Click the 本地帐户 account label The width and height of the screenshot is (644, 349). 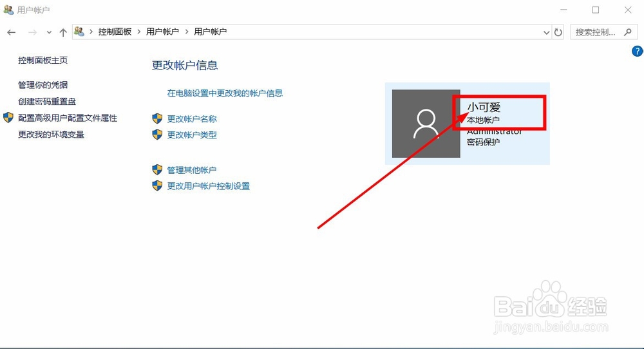click(x=483, y=120)
